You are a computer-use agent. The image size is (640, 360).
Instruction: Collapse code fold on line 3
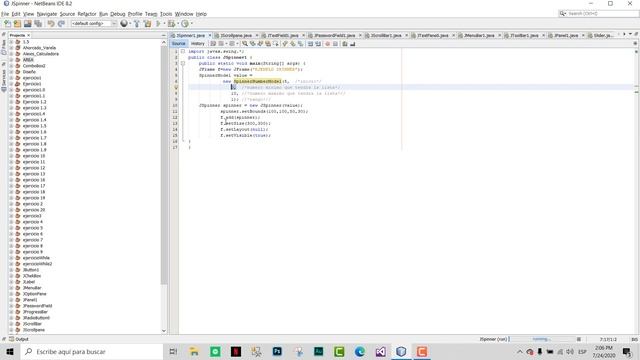pos(183,63)
